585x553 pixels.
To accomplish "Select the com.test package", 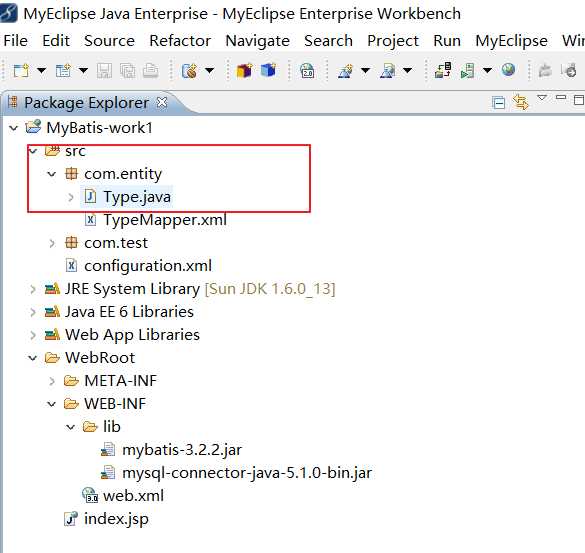I will tap(116, 243).
